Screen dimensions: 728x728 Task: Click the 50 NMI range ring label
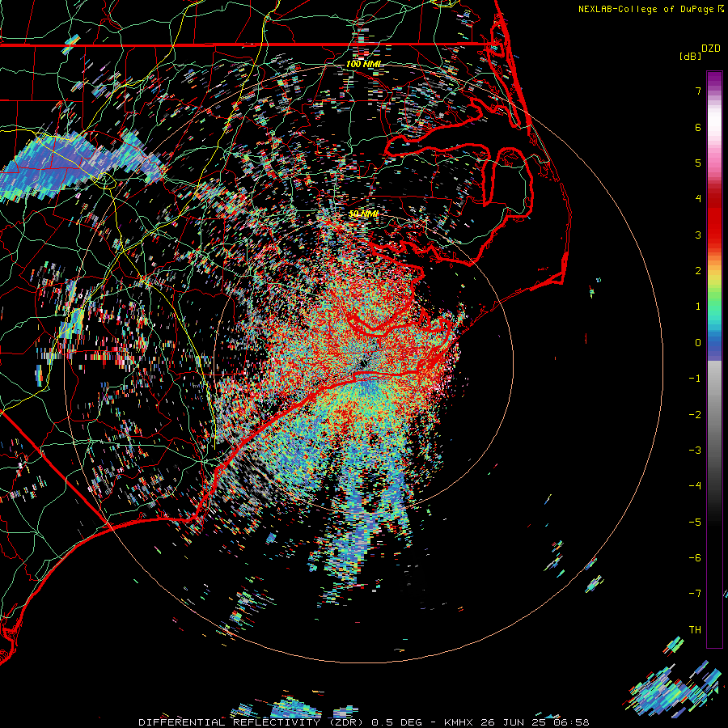(x=363, y=214)
